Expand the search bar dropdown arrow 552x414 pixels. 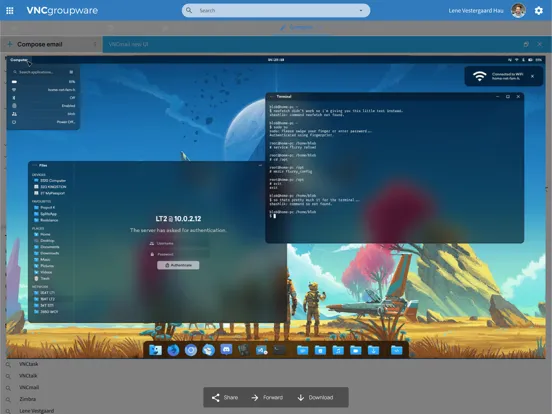click(x=361, y=11)
